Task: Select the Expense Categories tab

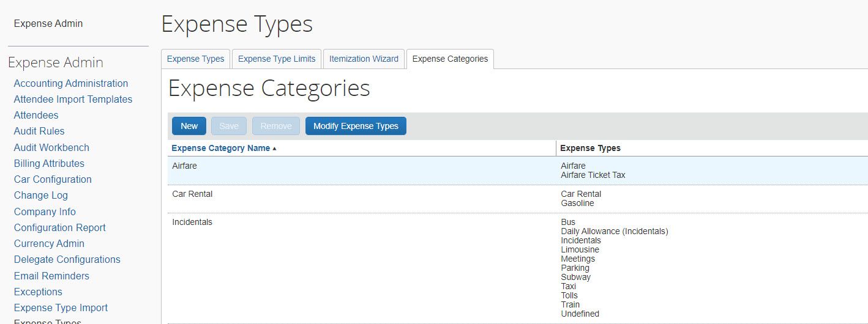Action: click(450, 59)
